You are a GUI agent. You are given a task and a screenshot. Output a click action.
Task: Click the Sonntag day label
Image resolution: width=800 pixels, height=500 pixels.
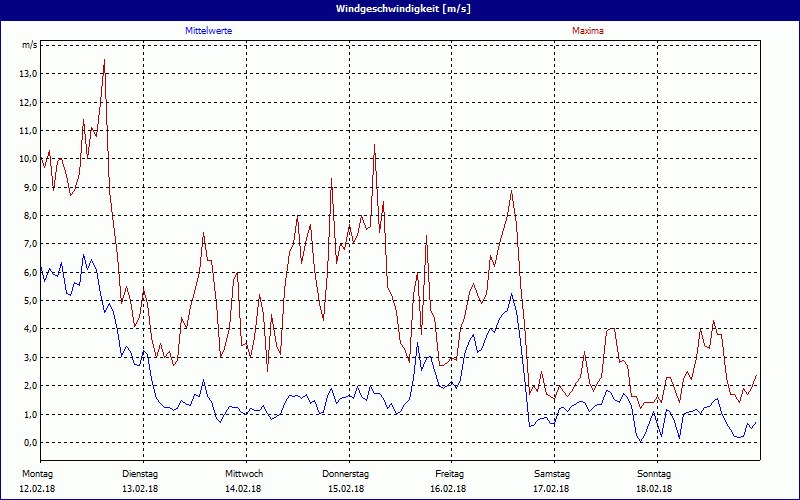pos(655,473)
